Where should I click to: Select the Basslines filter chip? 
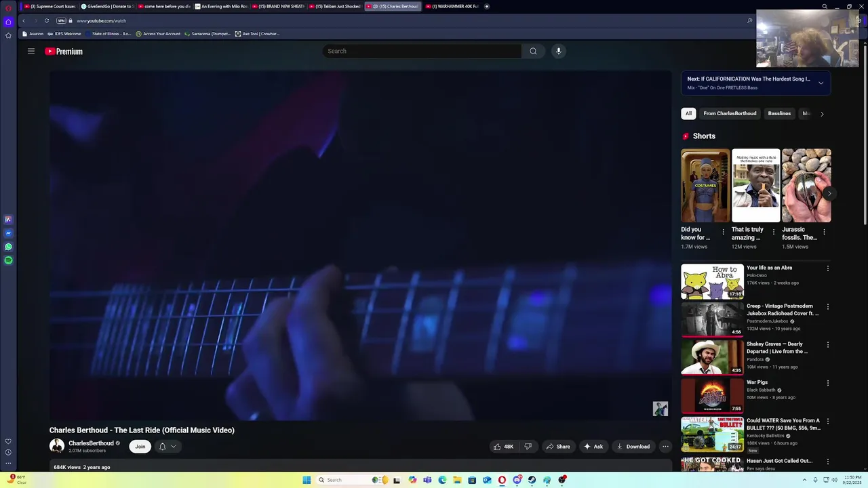tap(779, 113)
